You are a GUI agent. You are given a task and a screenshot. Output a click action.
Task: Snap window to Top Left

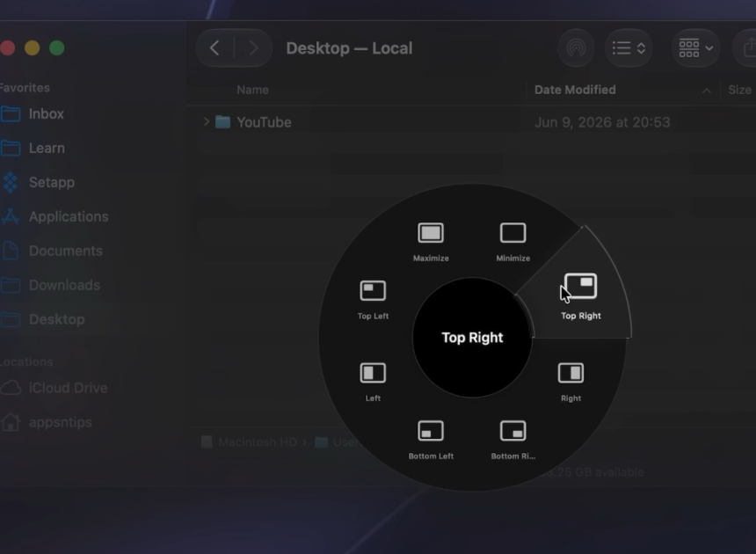click(373, 300)
